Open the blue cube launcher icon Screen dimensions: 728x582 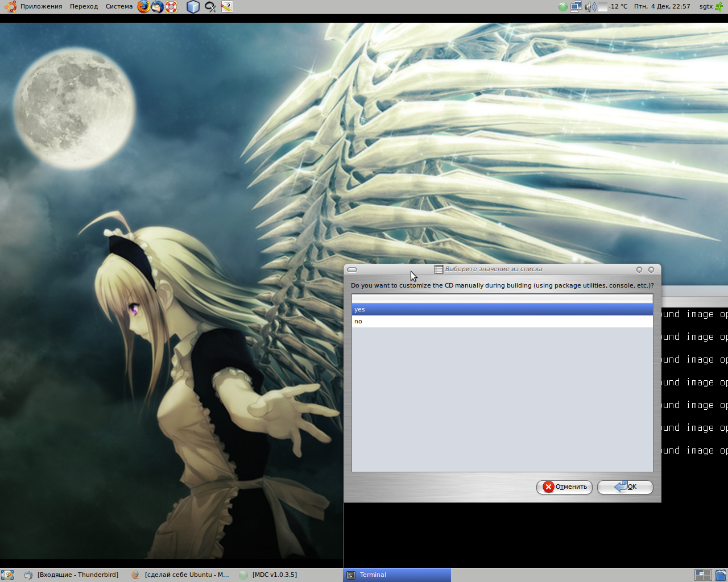point(193,7)
